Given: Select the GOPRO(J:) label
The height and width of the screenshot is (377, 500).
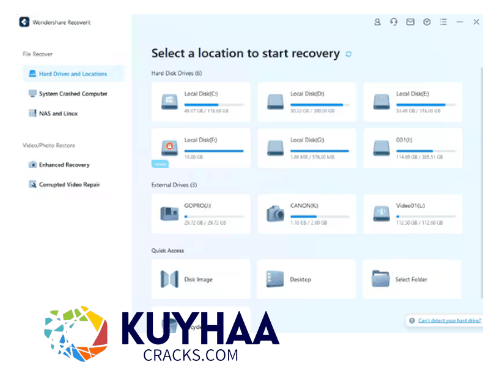Looking at the screenshot, I should point(198,206).
